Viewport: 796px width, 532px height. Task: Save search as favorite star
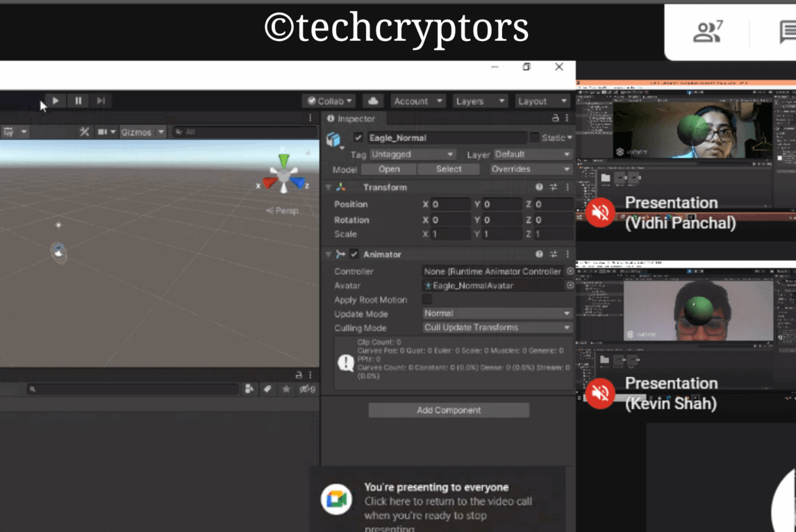(286, 390)
